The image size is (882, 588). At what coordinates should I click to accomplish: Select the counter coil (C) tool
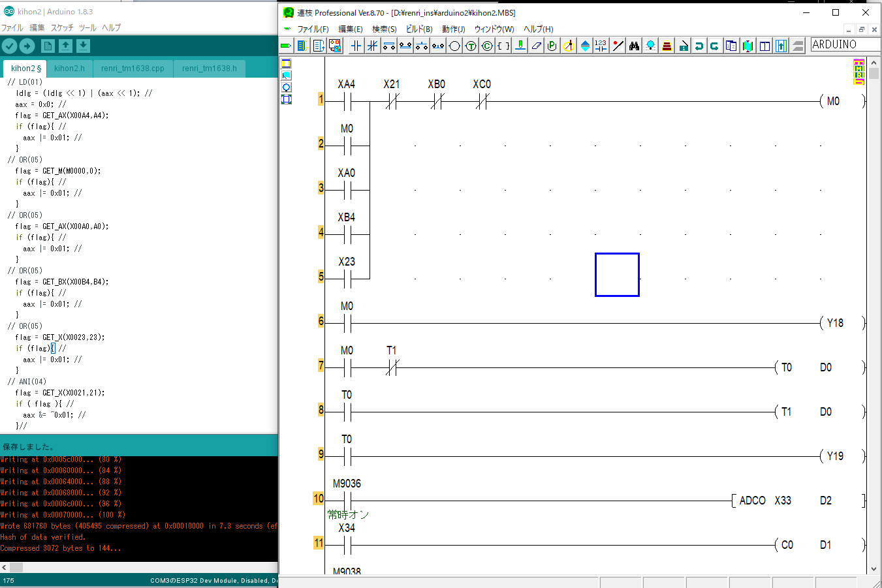click(x=487, y=45)
